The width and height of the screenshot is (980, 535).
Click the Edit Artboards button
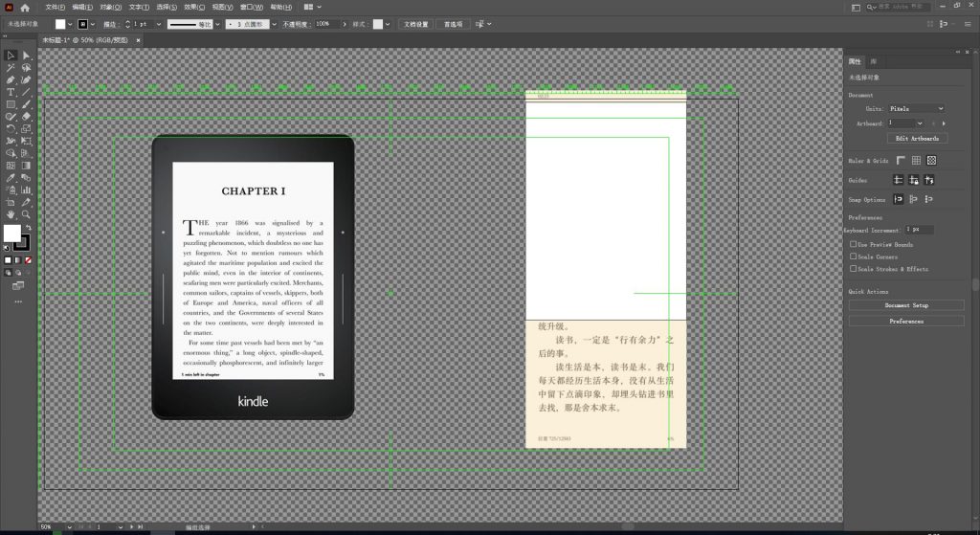(x=917, y=138)
